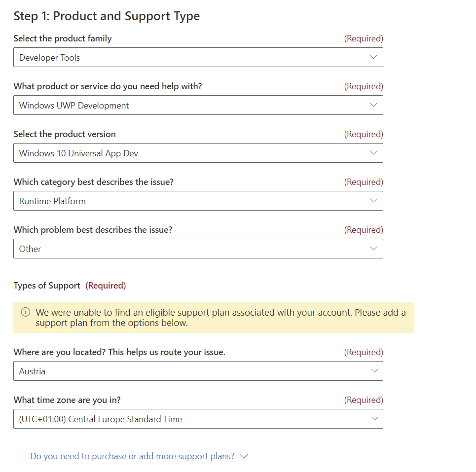
Task: Click the Types of Support heading
Action: click(x=47, y=286)
